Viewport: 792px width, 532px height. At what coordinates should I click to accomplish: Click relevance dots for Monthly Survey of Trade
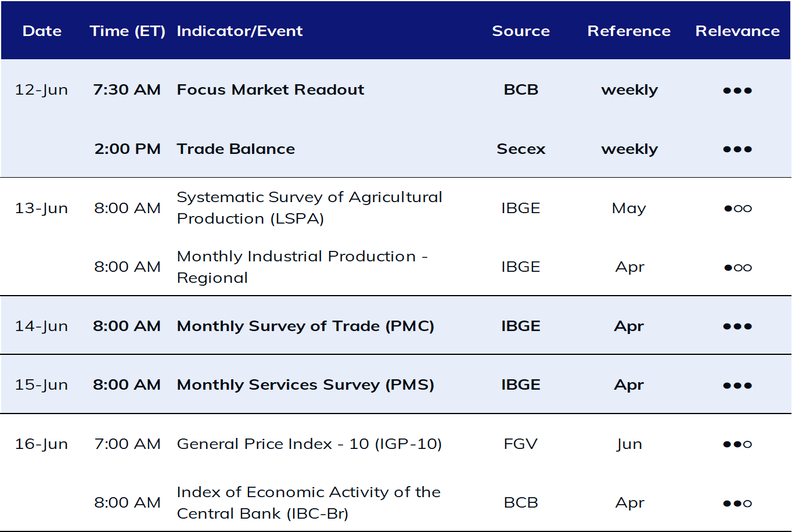pyautogui.click(x=737, y=326)
